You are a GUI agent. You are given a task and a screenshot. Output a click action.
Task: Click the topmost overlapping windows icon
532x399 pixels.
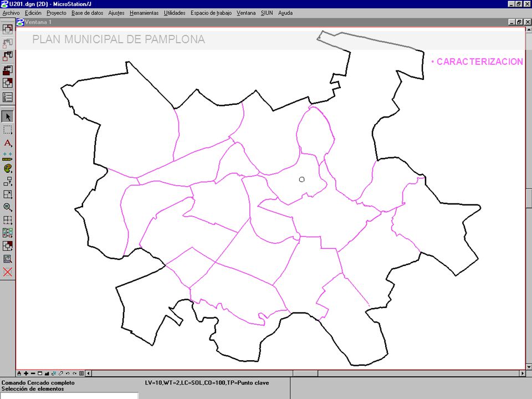(7, 29)
